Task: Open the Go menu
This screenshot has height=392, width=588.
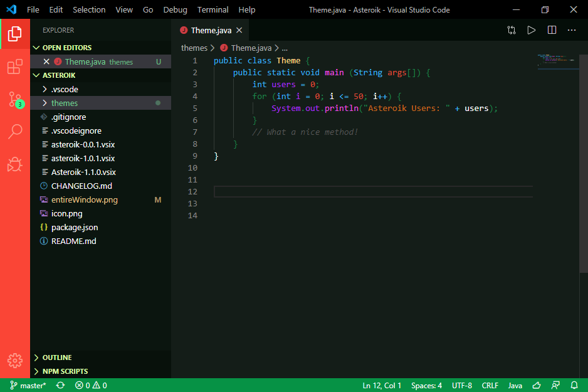Action: [148, 10]
